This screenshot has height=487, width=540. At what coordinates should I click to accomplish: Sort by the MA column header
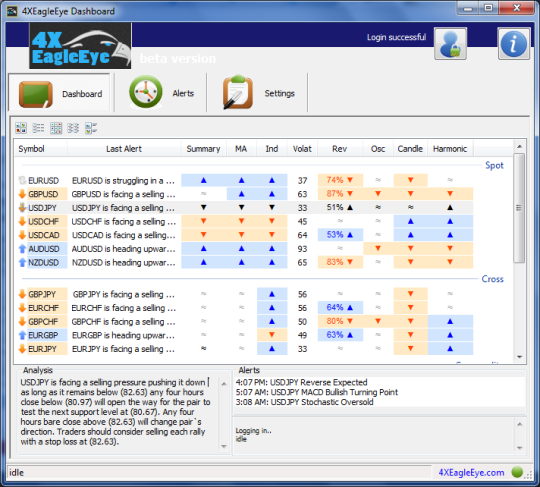(x=241, y=149)
